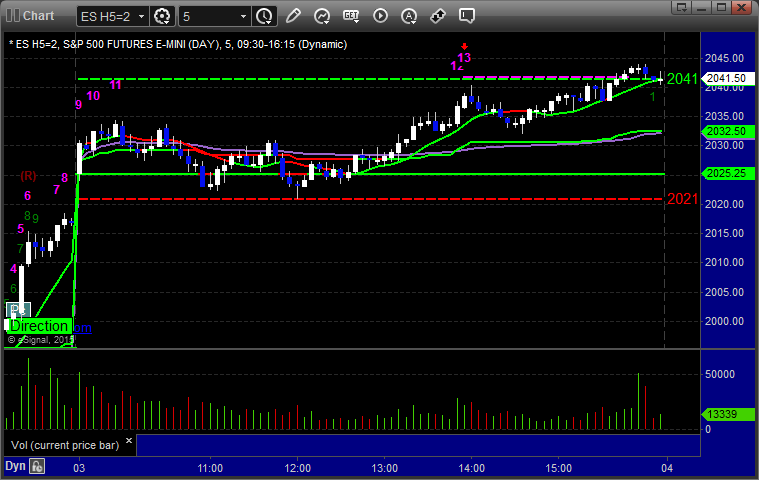Click the 50000 volume axis label
Screen dimensions: 759x480
click(720, 374)
